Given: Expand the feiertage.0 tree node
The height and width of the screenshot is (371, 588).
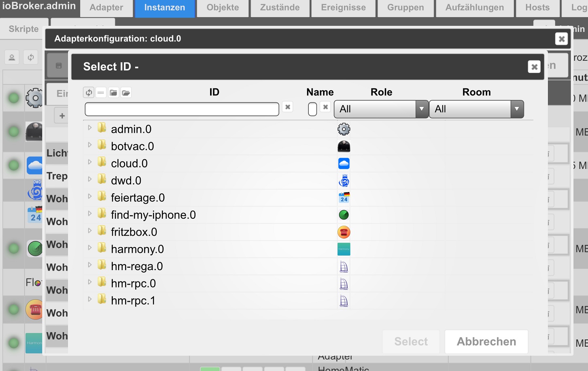Looking at the screenshot, I should (90, 196).
